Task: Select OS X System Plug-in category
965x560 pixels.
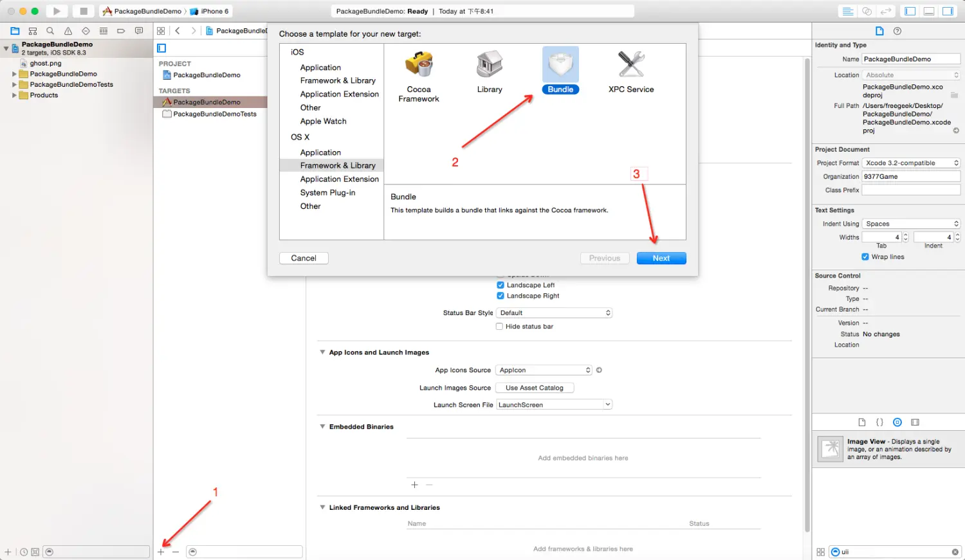Action: 327,192
